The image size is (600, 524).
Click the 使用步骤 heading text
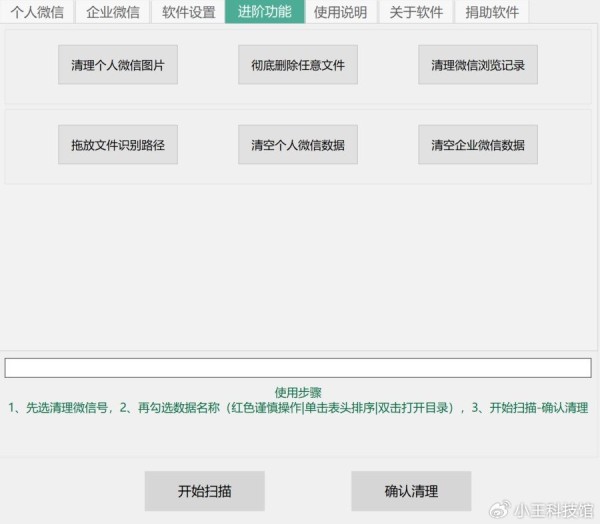point(298,392)
